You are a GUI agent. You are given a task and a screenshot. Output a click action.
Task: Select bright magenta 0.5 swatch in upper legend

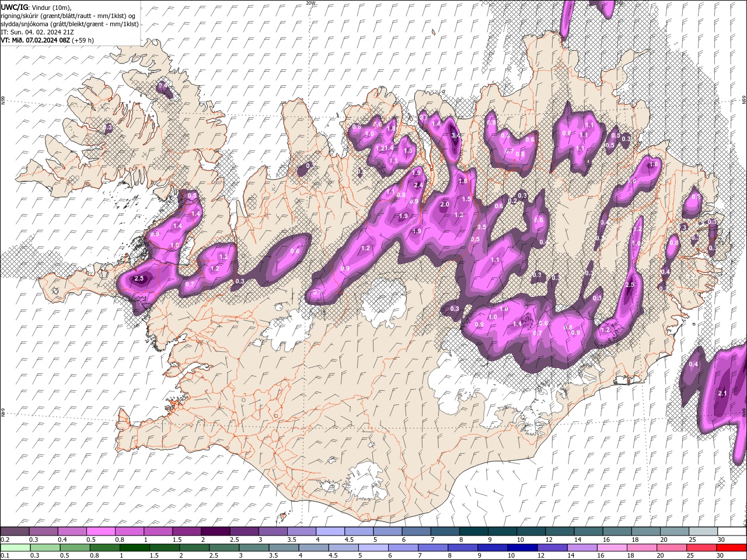(100, 531)
